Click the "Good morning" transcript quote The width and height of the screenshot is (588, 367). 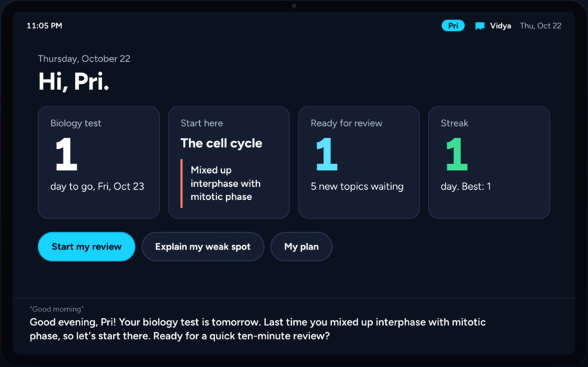(x=57, y=309)
